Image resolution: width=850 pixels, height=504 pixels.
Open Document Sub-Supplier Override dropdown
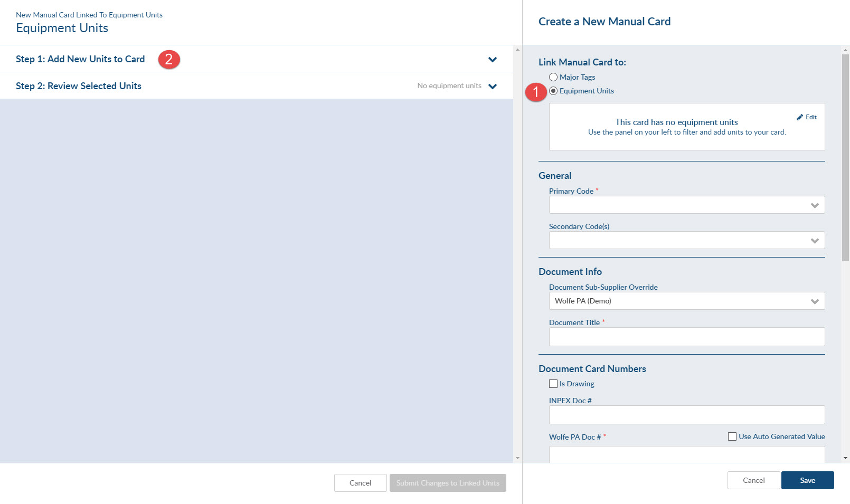pos(687,301)
